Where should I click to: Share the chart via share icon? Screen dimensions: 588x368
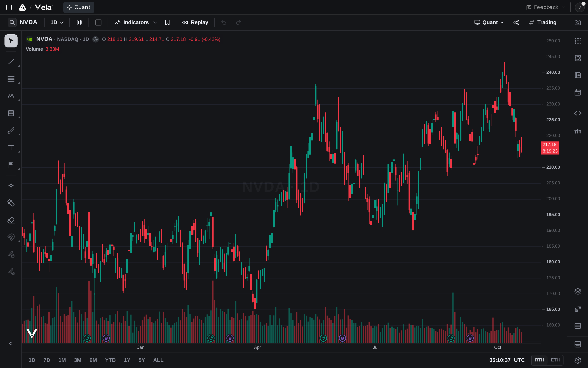pyautogui.click(x=516, y=22)
